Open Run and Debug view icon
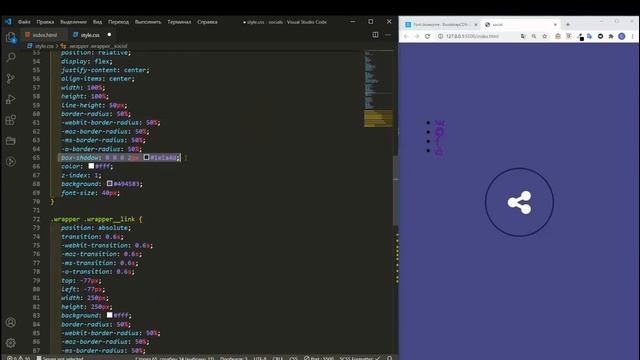Viewport: 640px width, 360px height. click(11, 99)
